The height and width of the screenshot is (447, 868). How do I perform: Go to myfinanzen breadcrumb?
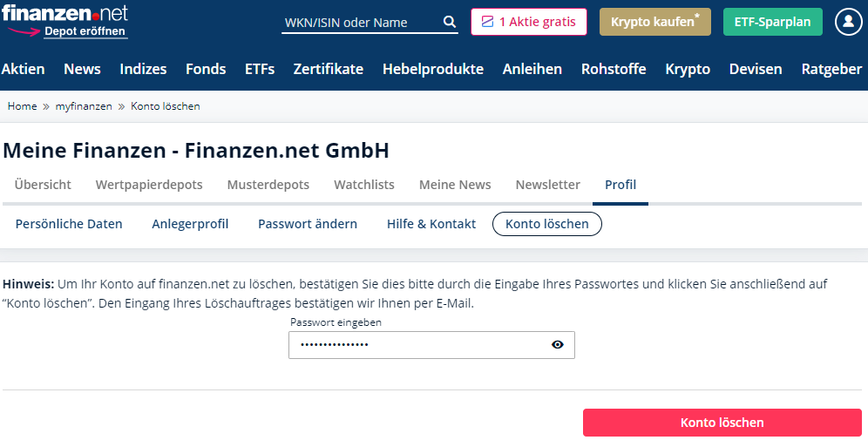[84, 106]
